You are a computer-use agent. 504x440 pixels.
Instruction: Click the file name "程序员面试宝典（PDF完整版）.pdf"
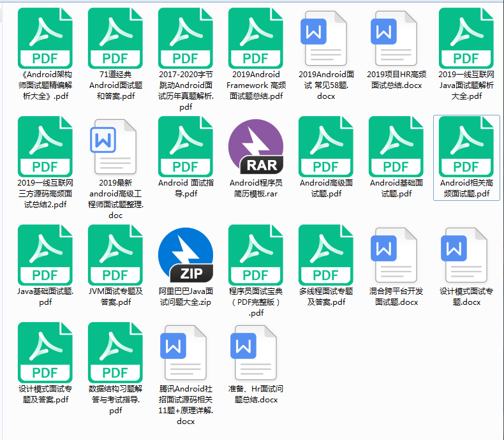pyautogui.click(x=256, y=302)
